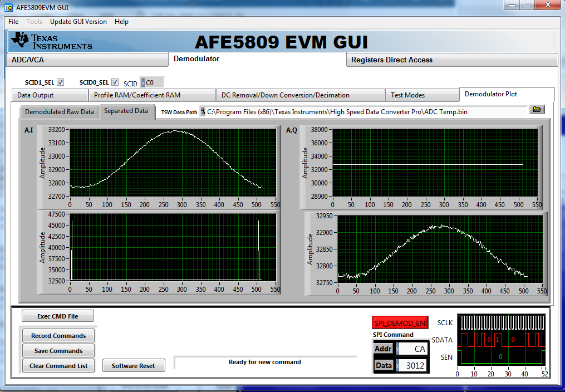Select the Separated Data tab
The image size is (565, 392).
coord(127,111)
